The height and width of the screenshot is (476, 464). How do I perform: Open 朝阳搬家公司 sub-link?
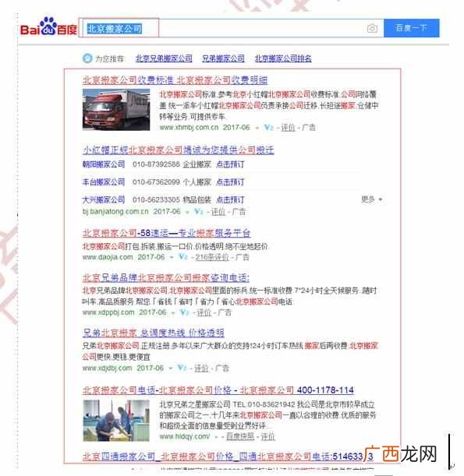pos(104,164)
